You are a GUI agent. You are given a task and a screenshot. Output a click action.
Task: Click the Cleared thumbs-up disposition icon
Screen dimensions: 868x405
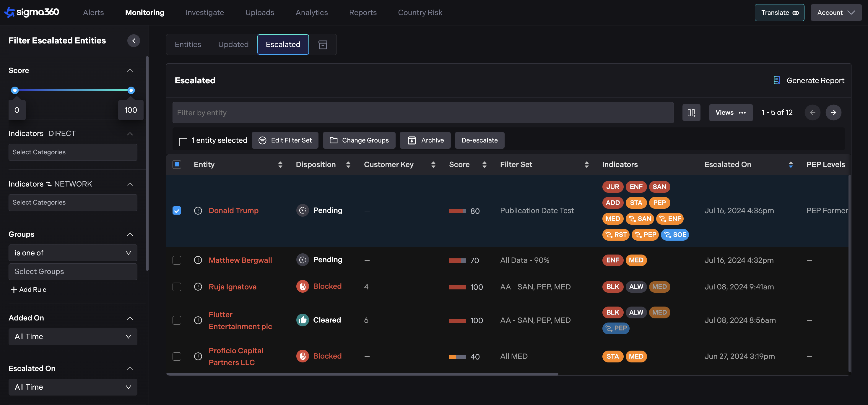click(x=302, y=320)
